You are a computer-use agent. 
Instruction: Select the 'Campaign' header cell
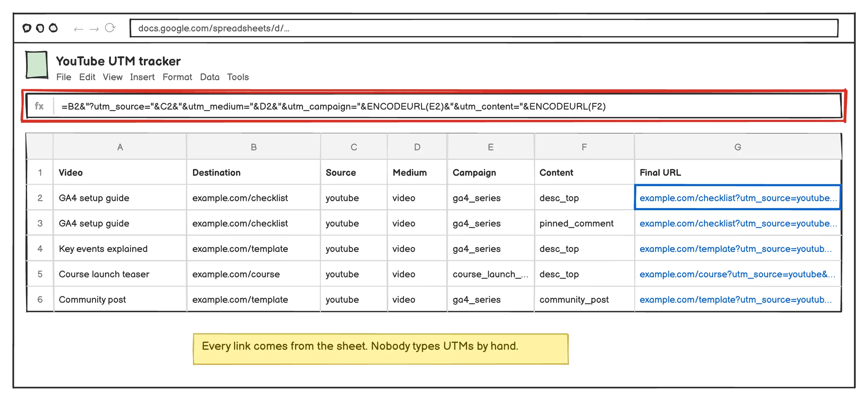pos(491,172)
